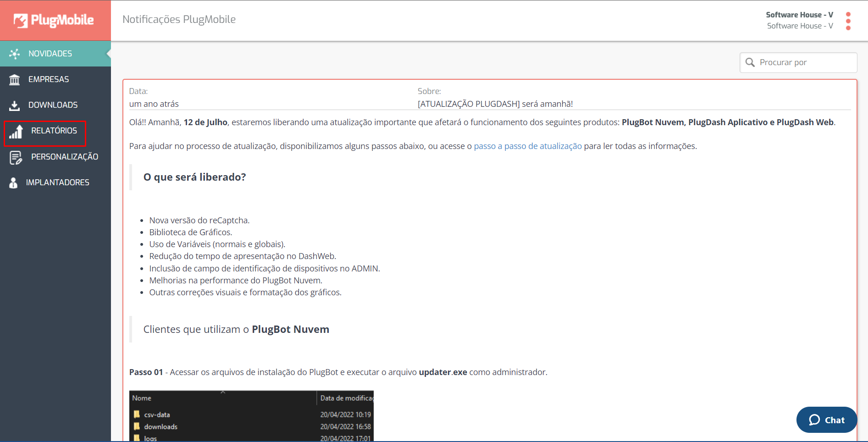
Task: Click 'Inclusão de campo de identificação de dispositivos' item
Action: pos(265,269)
